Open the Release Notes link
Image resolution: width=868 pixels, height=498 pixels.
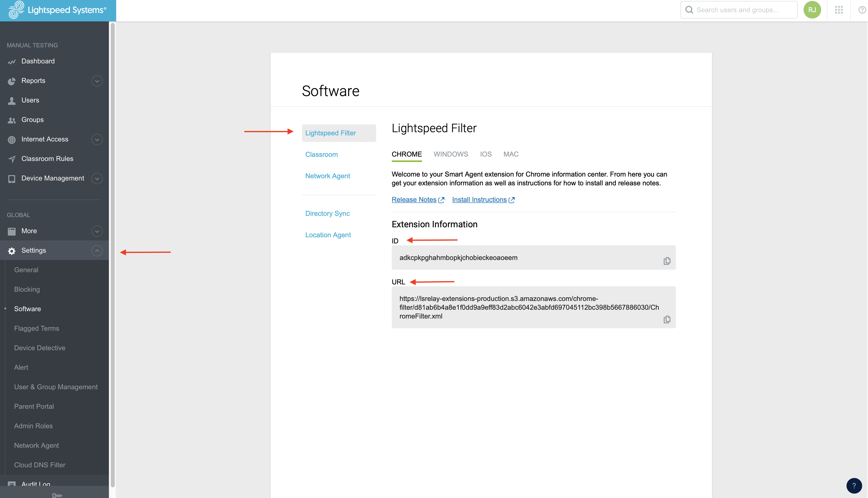414,199
